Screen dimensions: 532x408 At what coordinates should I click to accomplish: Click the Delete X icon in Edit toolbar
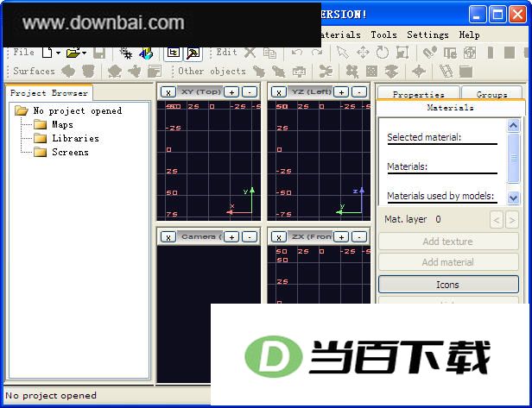coord(250,53)
